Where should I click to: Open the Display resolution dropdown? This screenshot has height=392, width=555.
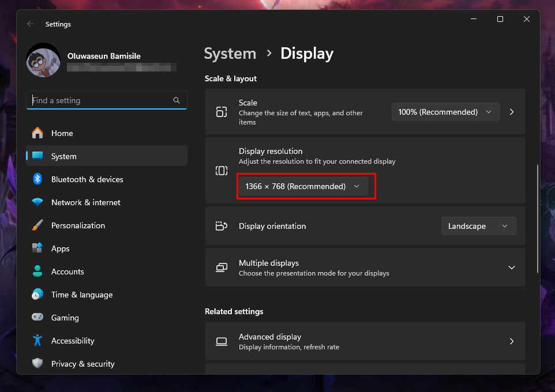pos(302,186)
